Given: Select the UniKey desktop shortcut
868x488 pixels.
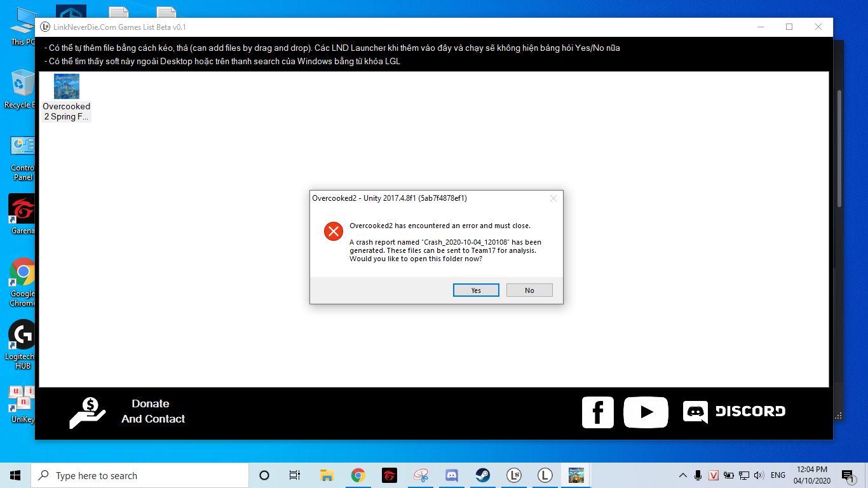Looking at the screenshot, I should pos(22,404).
